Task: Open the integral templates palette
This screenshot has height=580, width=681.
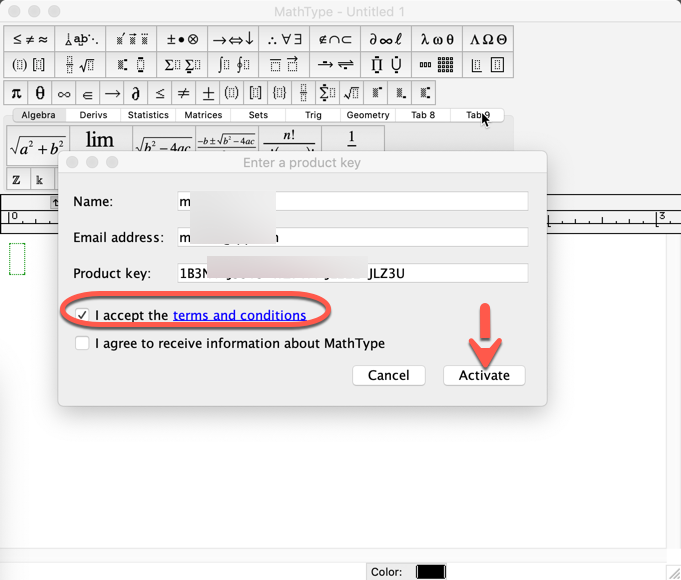Action: tap(233, 65)
